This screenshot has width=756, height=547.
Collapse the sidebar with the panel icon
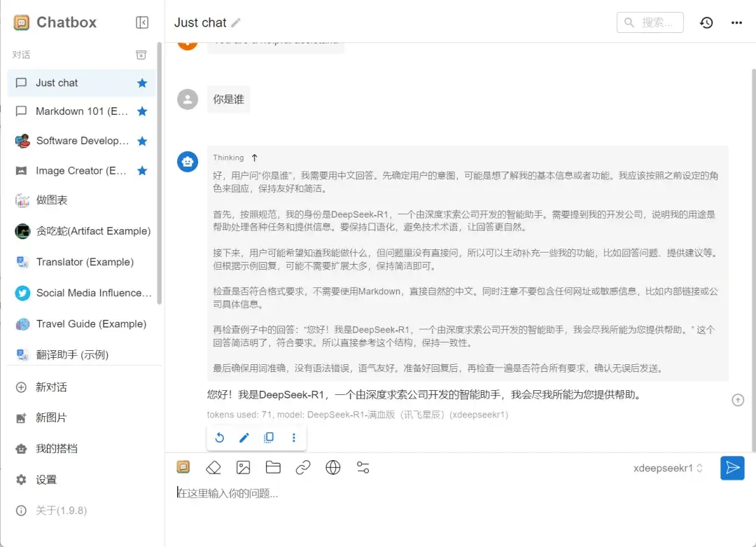click(141, 22)
